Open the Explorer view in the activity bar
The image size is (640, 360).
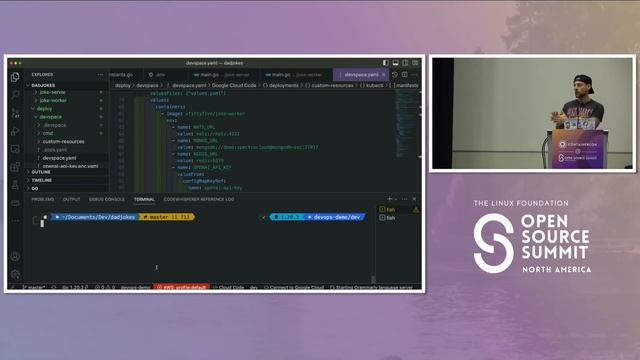pos(15,77)
